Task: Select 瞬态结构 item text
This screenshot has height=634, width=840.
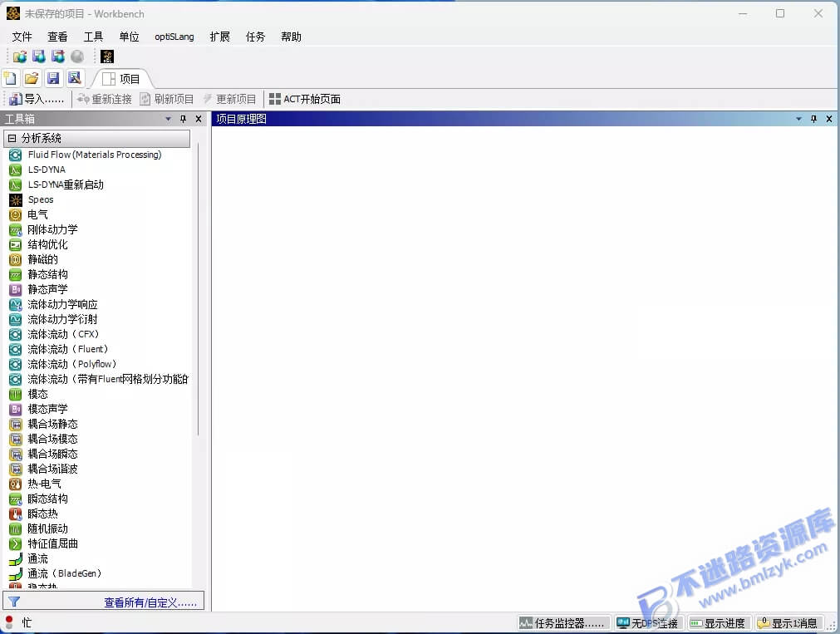Action: 47,499
